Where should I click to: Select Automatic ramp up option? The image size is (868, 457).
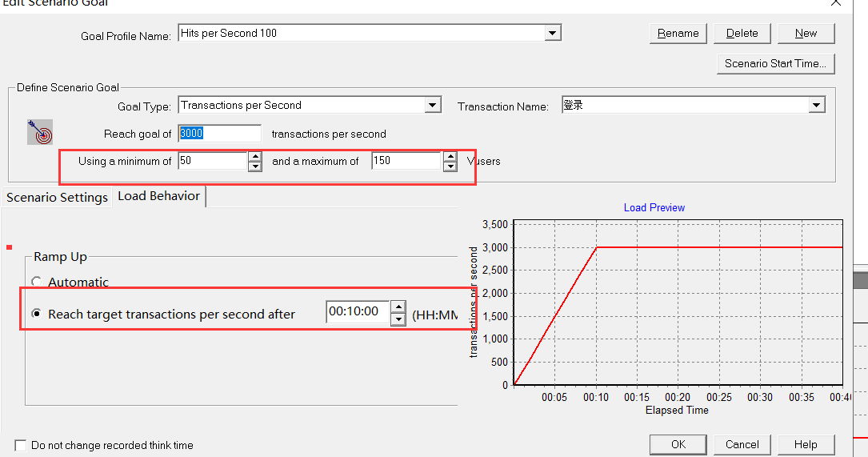click(37, 282)
